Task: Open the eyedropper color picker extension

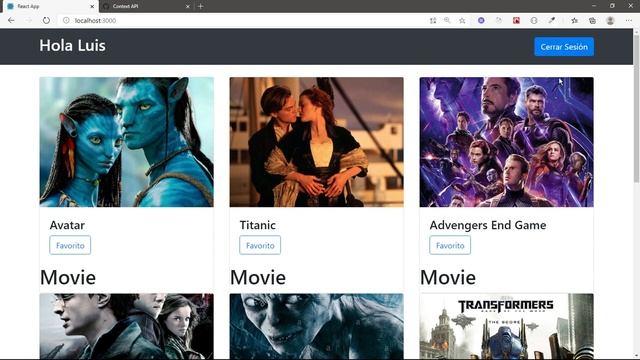Action: tap(551, 20)
